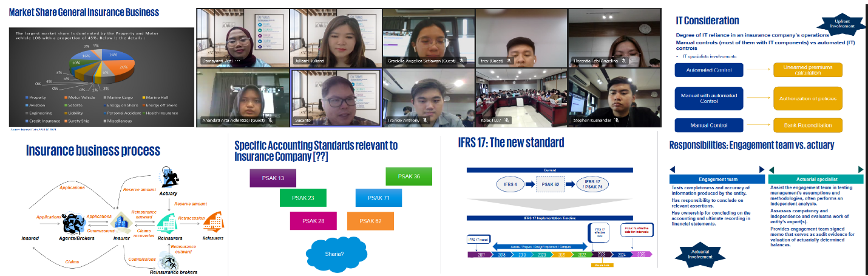Click left arrow above Engagement team header
The width and height of the screenshot is (868, 276).
point(672,169)
